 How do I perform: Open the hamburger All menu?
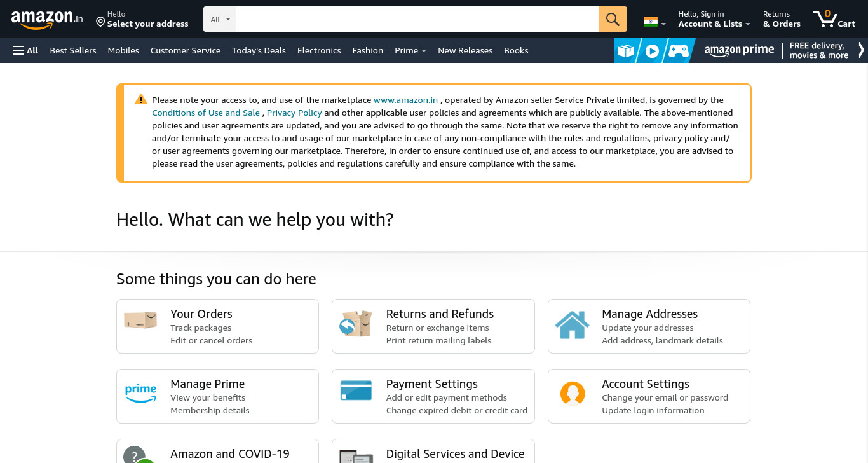[x=25, y=50]
